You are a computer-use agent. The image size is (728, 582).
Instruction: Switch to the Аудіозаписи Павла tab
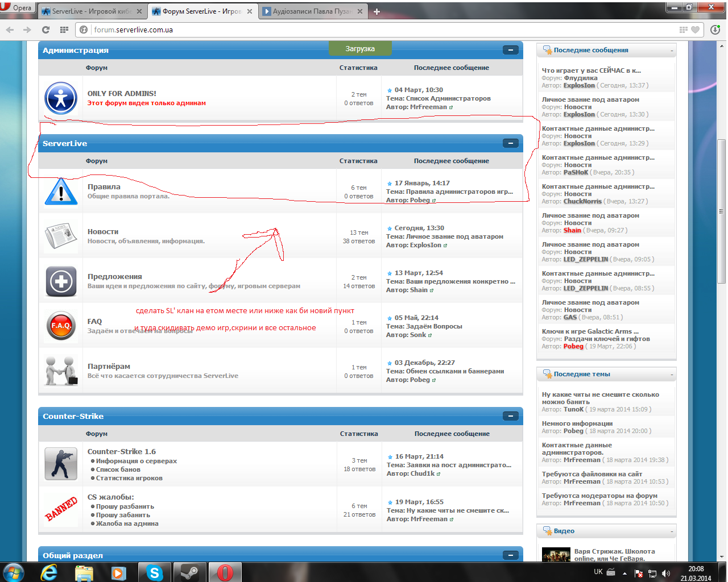[312, 11]
